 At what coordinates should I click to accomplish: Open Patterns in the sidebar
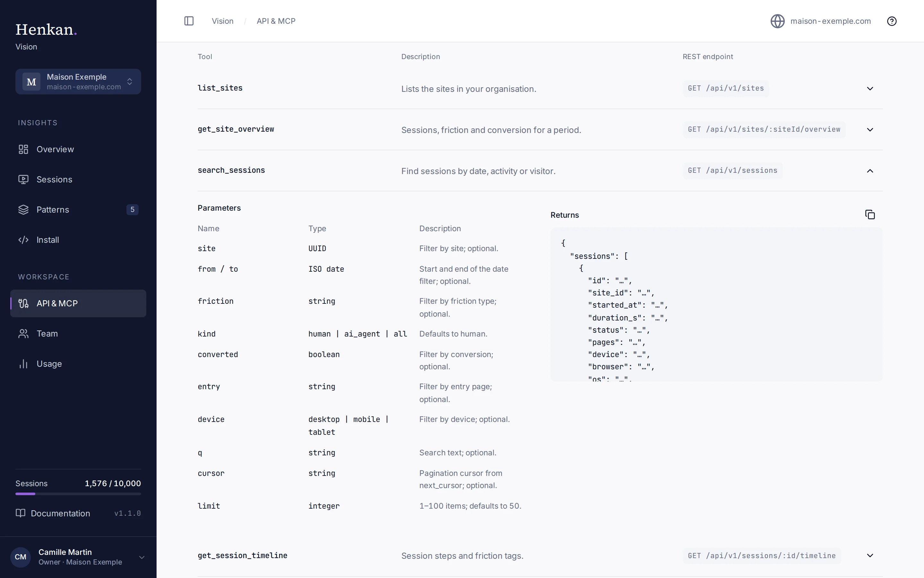pos(78,210)
